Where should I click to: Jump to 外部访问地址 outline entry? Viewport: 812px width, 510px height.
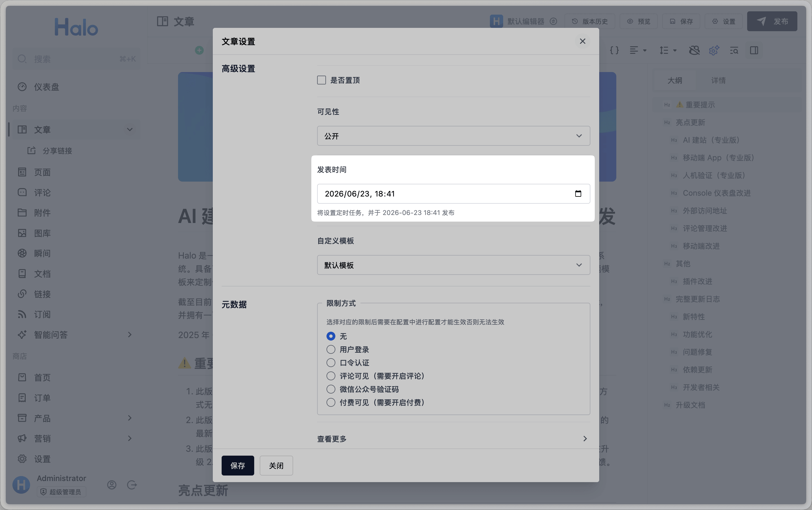tap(705, 211)
